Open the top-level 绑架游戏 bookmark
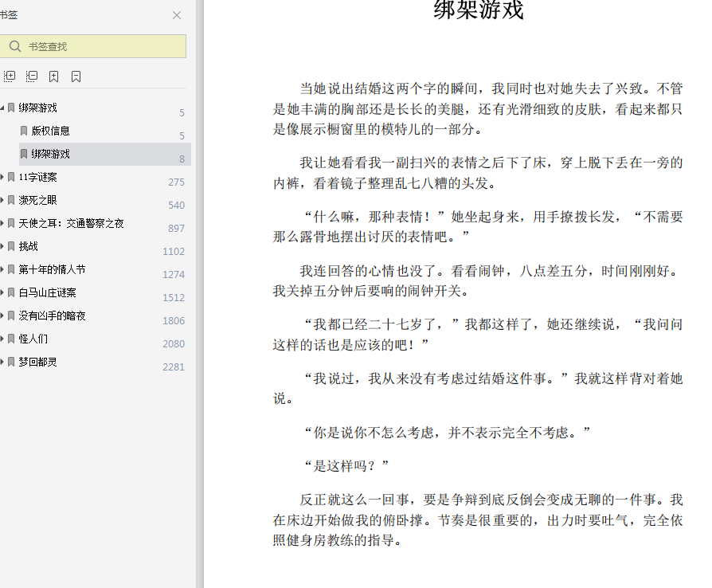712x588 pixels. pyautogui.click(x=37, y=108)
